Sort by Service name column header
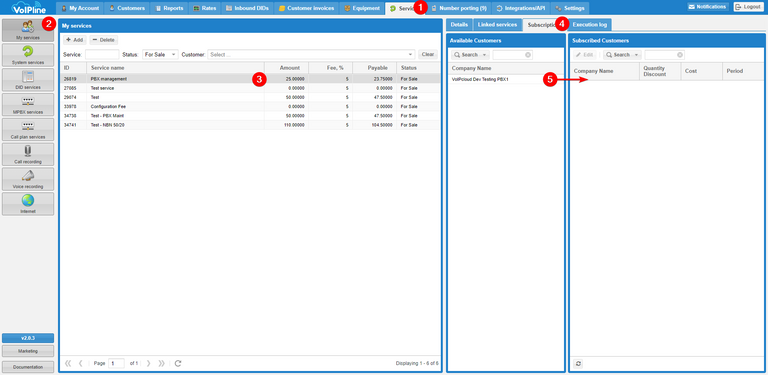Viewport: 768px width, 375px height. (x=175, y=68)
